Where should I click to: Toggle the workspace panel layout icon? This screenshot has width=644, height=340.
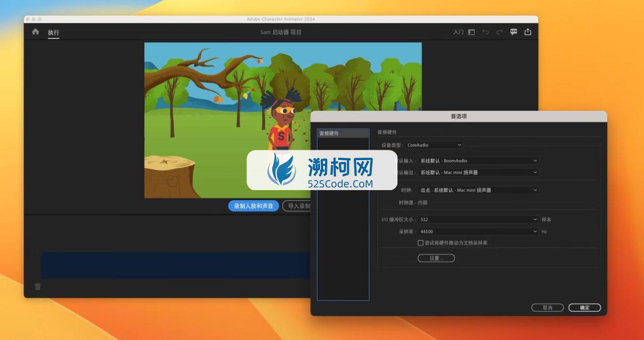(471, 32)
